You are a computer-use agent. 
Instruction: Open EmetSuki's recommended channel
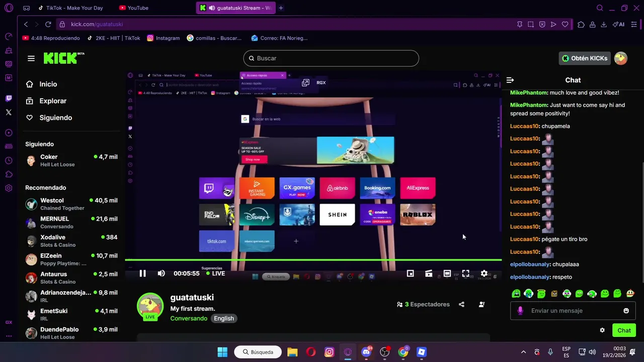[71, 315]
